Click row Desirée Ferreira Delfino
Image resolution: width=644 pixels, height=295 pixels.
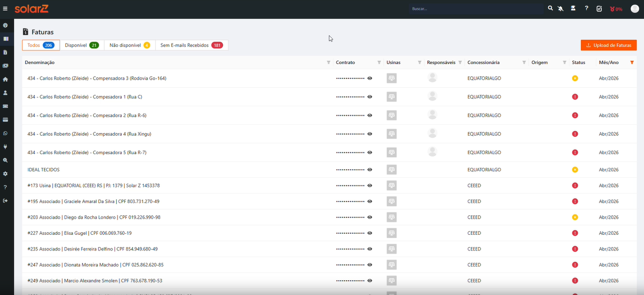[329, 249]
